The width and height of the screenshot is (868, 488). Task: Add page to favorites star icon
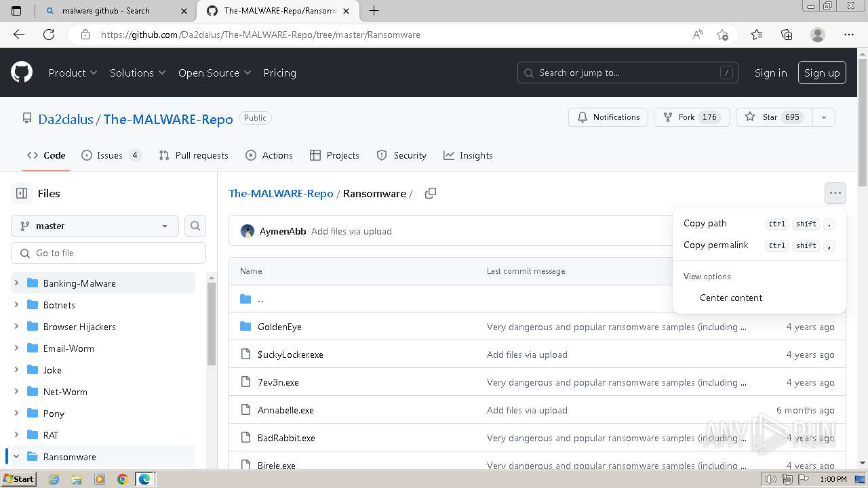[x=722, y=35]
